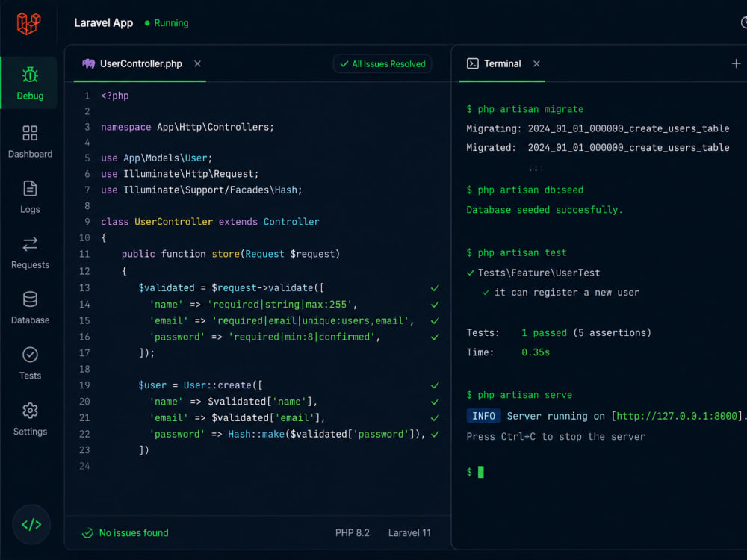Image resolution: width=747 pixels, height=560 pixels.
Task: Click the check mark beside the $validated['name'] line
Action: [435, 402]
